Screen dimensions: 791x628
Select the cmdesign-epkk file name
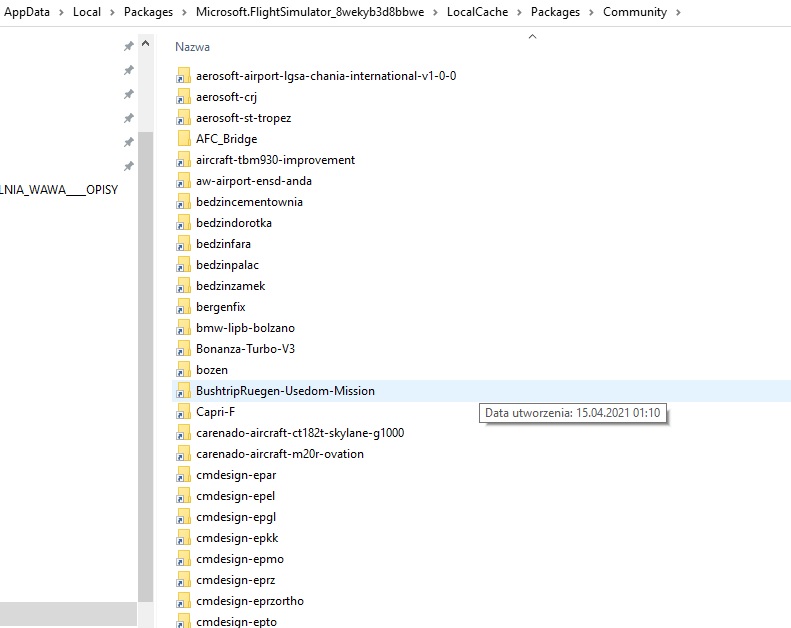click(x=237, y=538)
